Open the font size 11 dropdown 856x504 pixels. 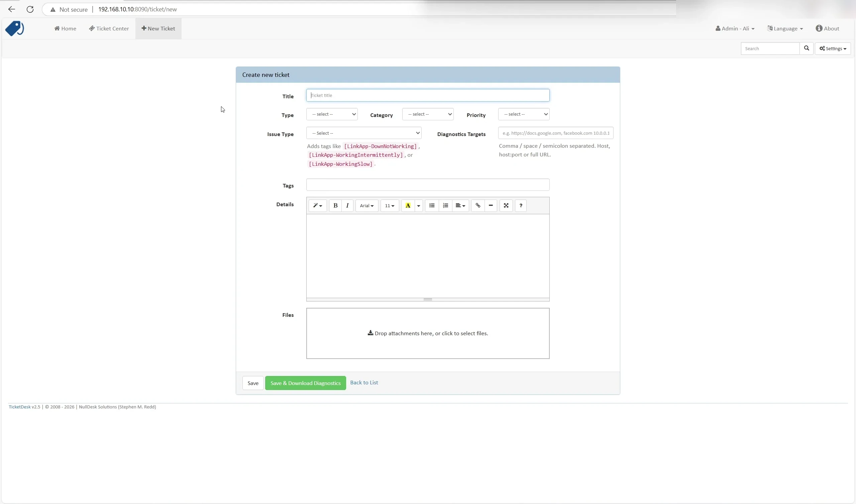[390, 206]
